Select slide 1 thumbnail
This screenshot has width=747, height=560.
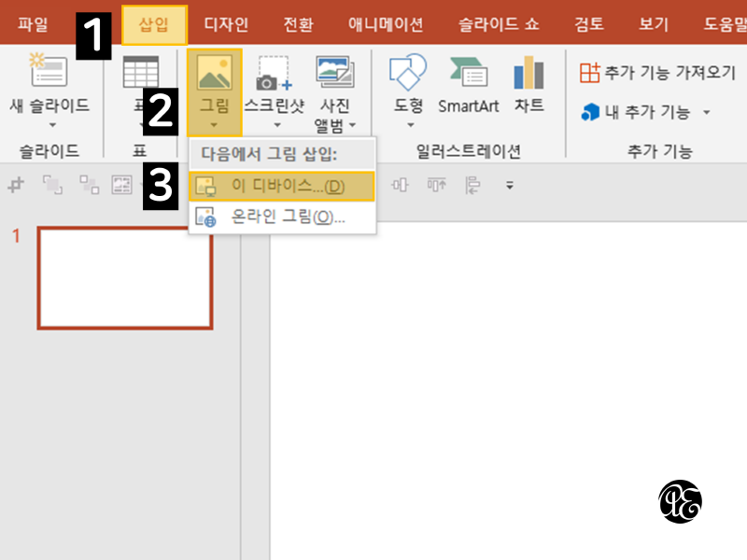coord(125,278)
